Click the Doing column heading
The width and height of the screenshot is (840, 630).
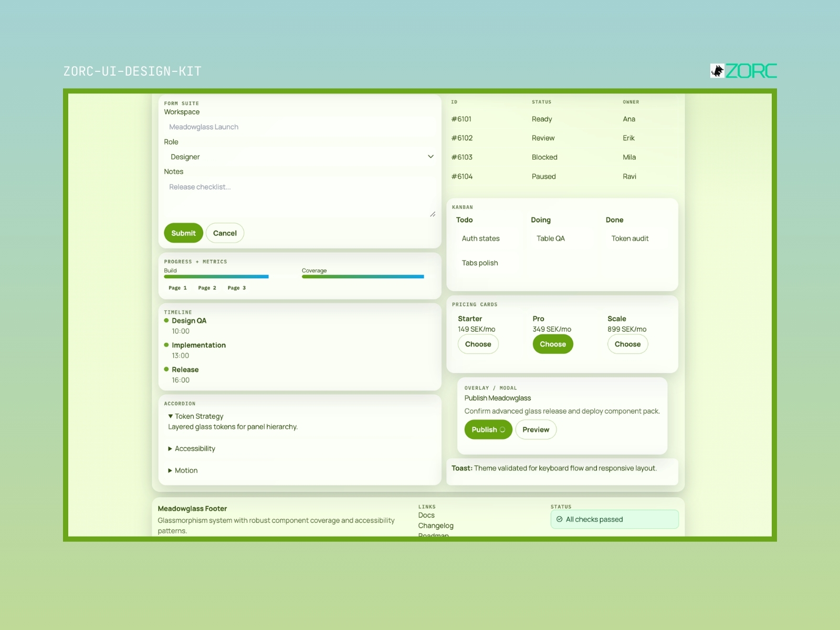point(541,220)
